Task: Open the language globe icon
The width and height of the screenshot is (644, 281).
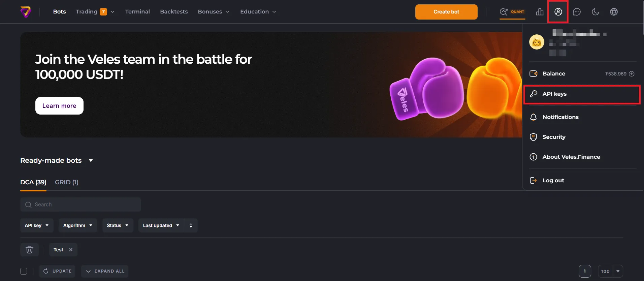Action: click(614, 12)
